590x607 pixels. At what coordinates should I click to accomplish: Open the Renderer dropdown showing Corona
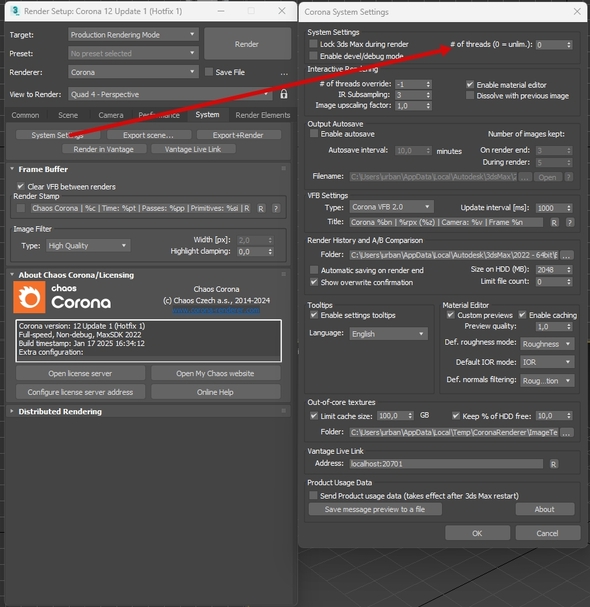133,72
